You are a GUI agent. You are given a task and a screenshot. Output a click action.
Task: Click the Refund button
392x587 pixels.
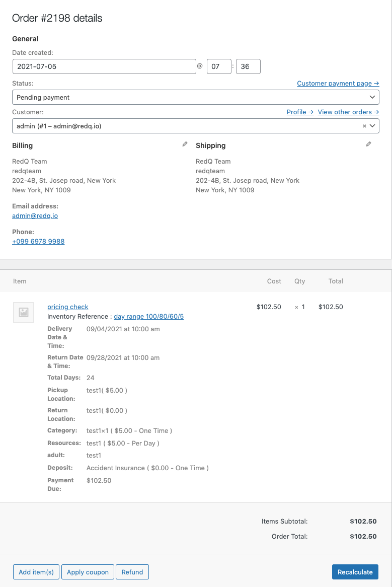click(132, 572)
